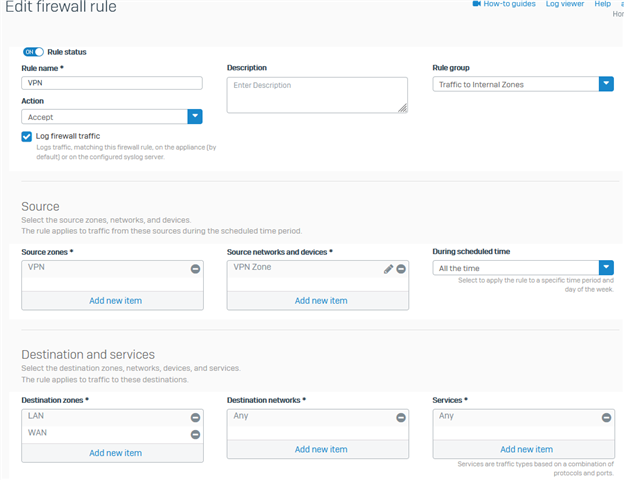Remove Any from services list
Viewport: 624px width, 480px height.
(x=606, y=417)
